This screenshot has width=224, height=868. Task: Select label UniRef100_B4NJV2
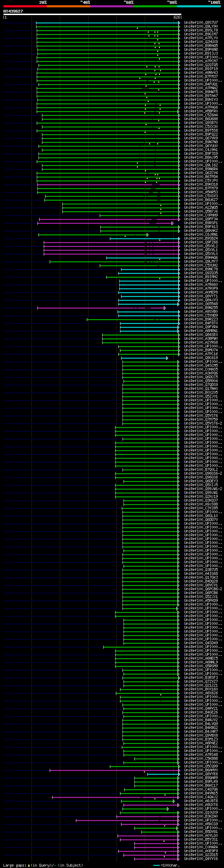click(x=201, y=720)
